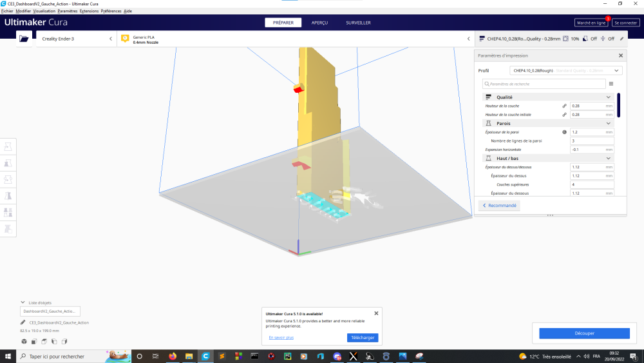The width and height of the screenshot is (644, 363).
Task: Focus the Paramètres de recherche search field
Action: (x=544, y=84)
